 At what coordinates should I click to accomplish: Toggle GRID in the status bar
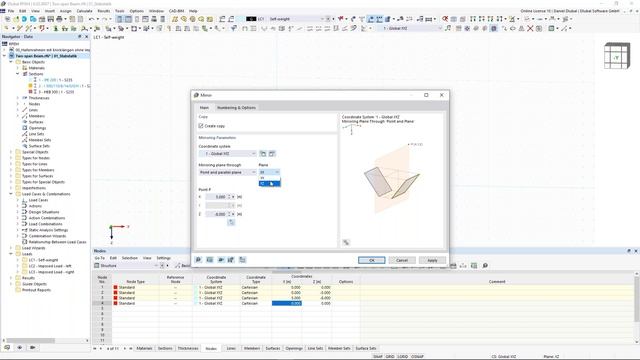pyautogui.click(x=390, y=357)
